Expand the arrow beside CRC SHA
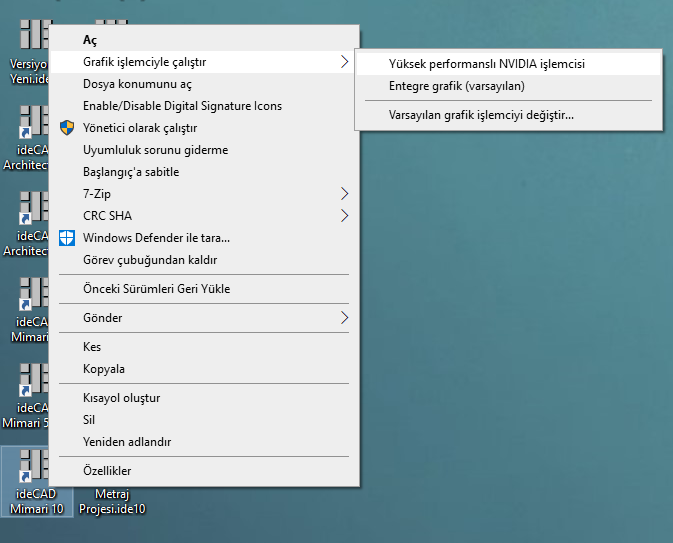Viewport: 673px width, 543px height. pyautogui.click(x=344, y=215)
